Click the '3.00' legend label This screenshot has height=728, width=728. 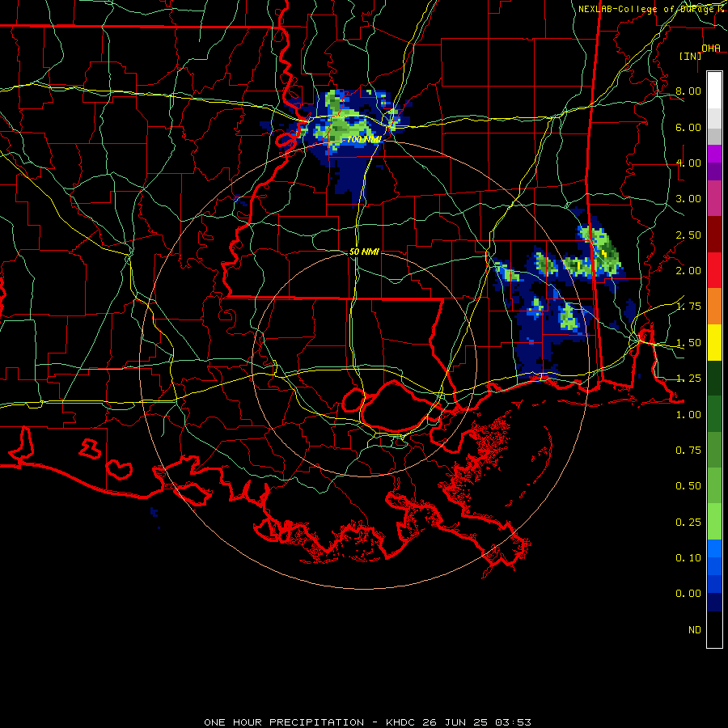[x=688, y=199]
